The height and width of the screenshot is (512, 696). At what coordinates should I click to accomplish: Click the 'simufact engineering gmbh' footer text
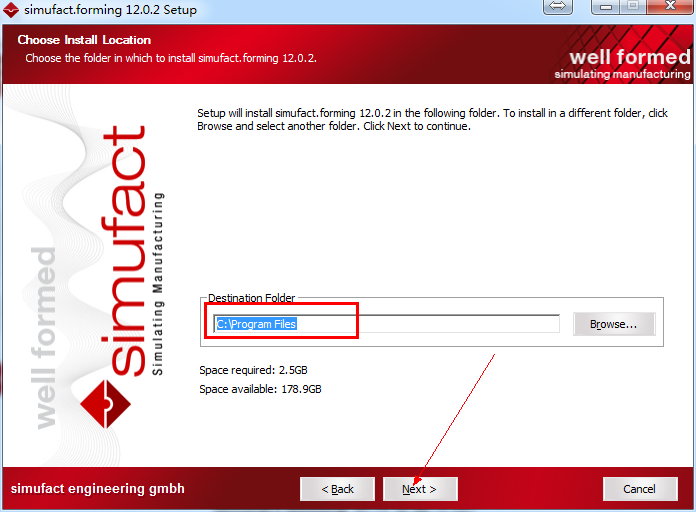point(97,488)
